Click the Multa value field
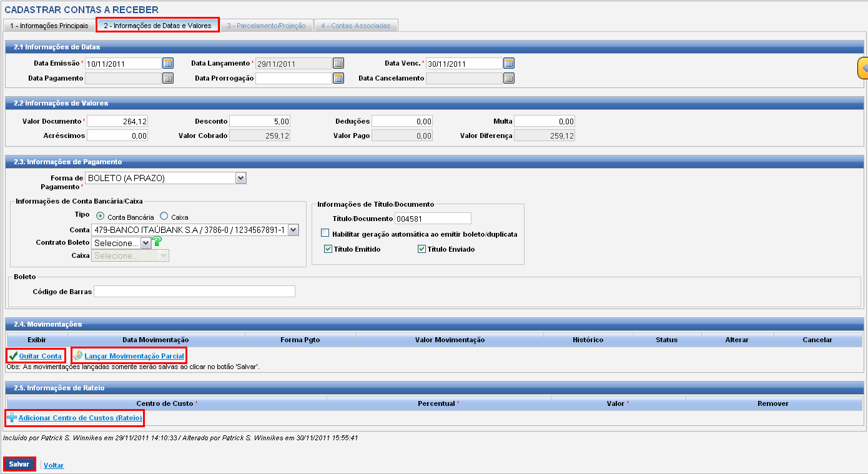The height and width of the screenshot is (474, 868). [x=545, y=121]
